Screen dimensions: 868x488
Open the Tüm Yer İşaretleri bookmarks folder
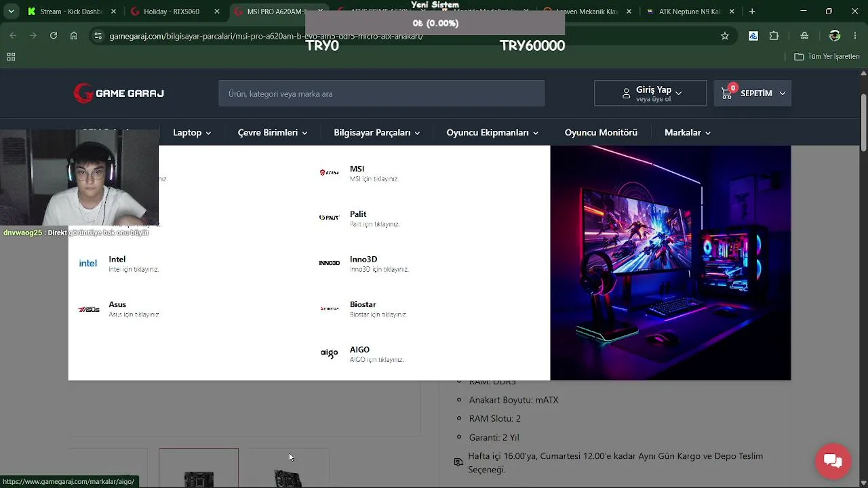827,57
